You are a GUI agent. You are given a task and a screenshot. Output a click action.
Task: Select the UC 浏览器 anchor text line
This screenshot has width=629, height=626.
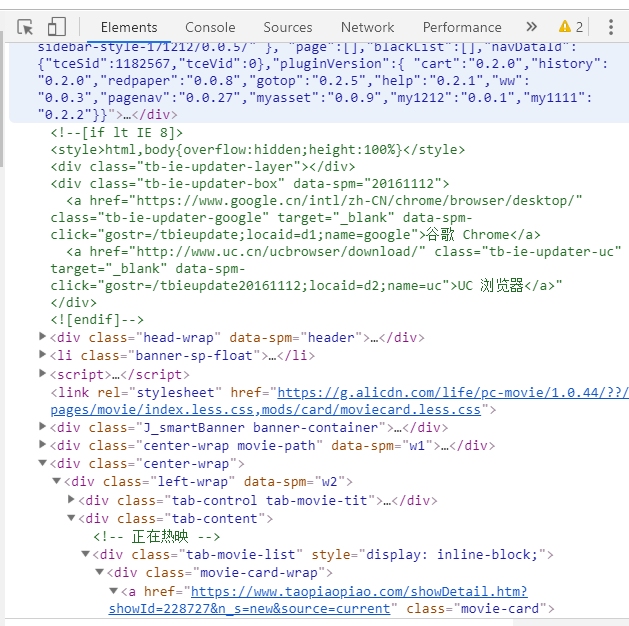[x=306, y=286]
